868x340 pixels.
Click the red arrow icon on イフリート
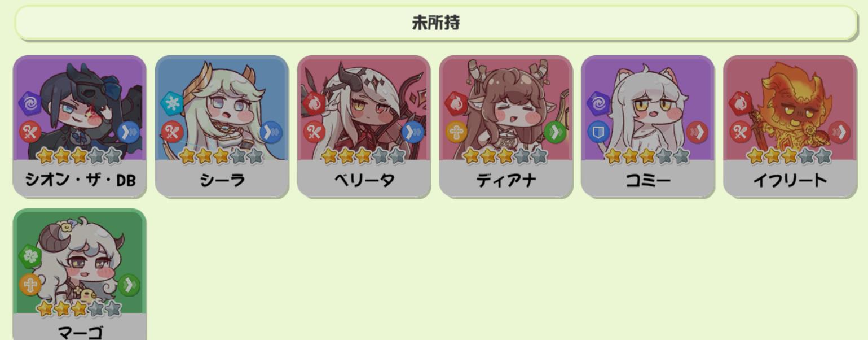[x=839, y=132]
